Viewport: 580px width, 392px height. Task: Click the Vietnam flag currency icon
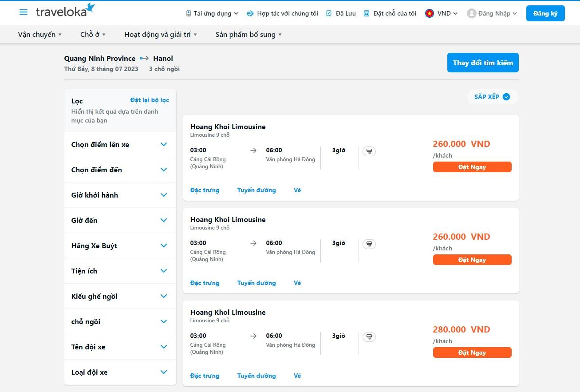pos(429,13)
